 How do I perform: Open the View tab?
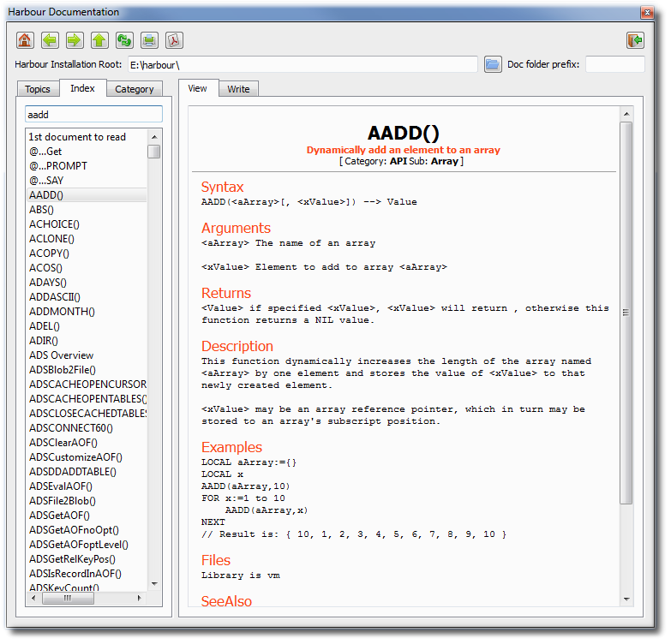[x=197, y=88]
